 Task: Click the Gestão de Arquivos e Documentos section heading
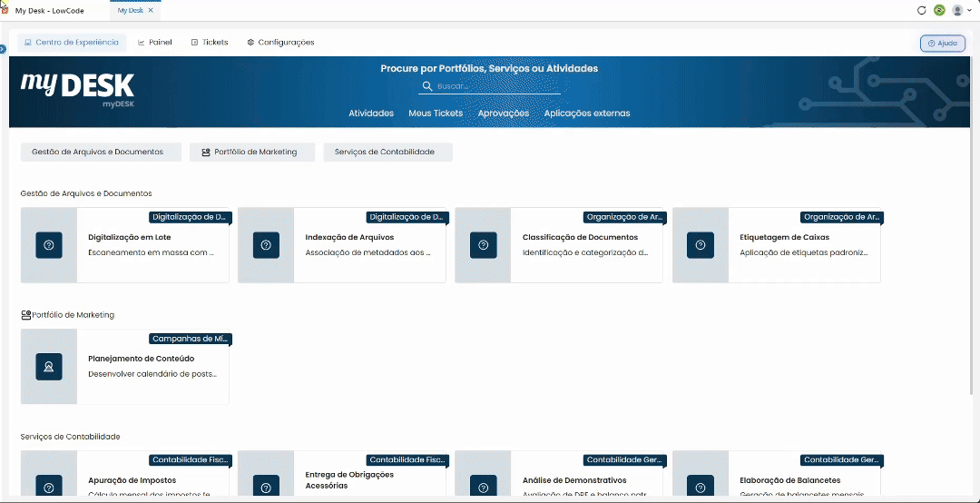point(86,194)
